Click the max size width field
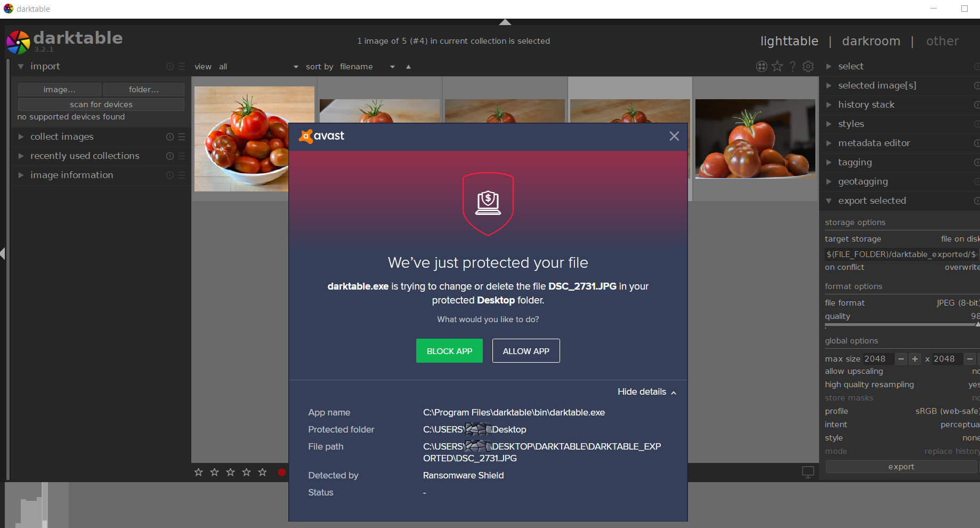980x528 pixels. click(x=877, y=359)
